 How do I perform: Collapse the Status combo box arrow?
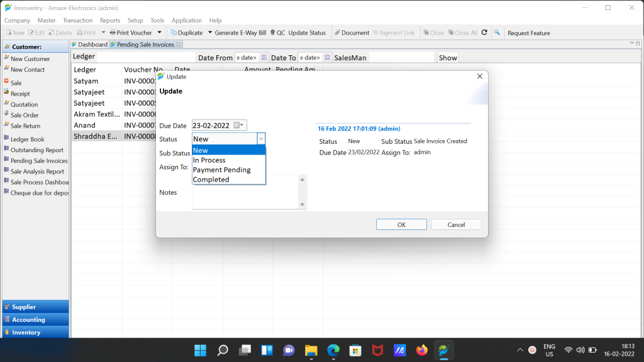pos(261,139)
